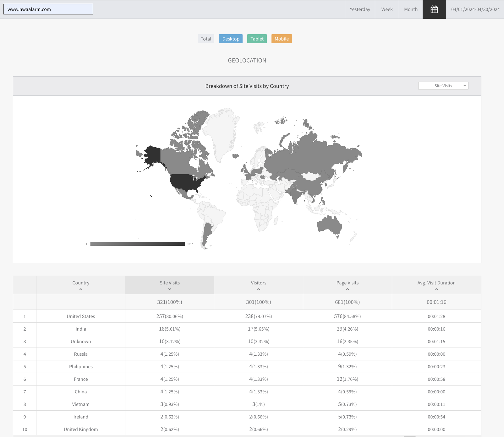504x437 pixels.
Task: Toggle the Mobile device filter
Action: pyautogui.click(x=282, y=39)
